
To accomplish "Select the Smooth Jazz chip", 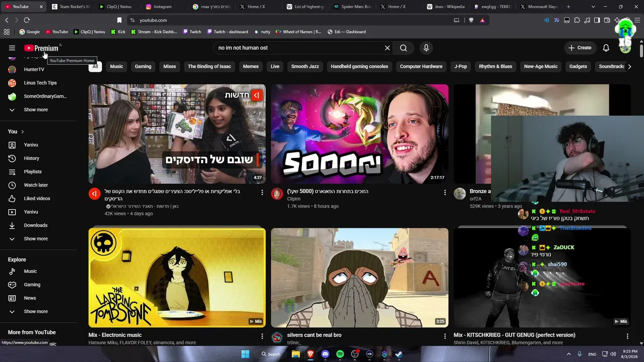I will (x=305, y=66).
